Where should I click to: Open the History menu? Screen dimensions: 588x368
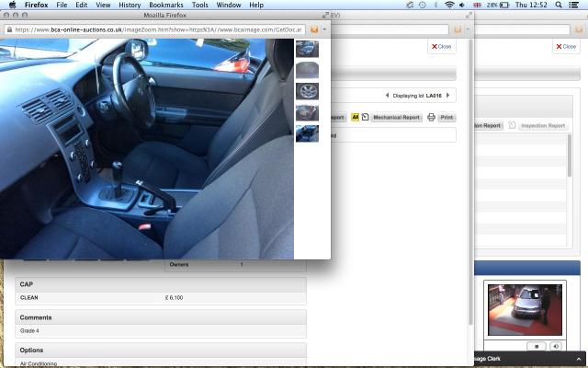click(130, 5)
